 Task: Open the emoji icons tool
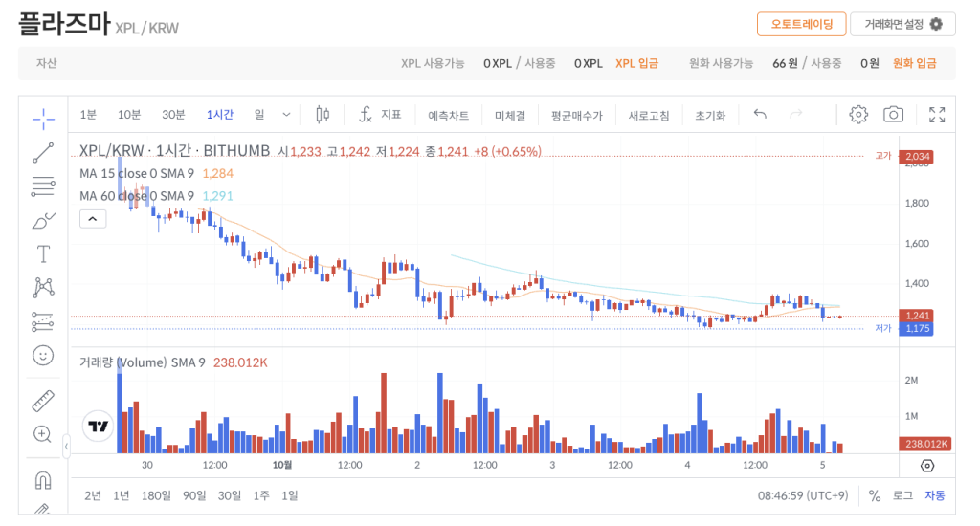coord(43,355)
